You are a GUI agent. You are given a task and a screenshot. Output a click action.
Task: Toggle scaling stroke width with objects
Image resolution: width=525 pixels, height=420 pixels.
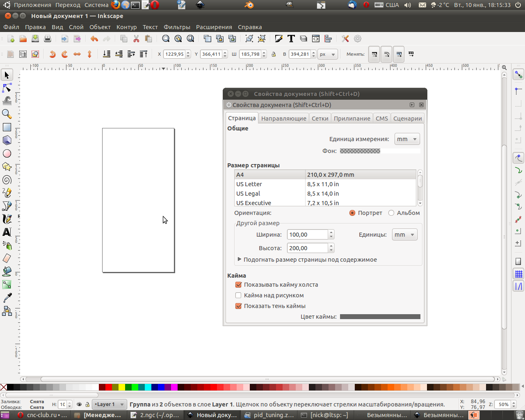click(374, 54)
